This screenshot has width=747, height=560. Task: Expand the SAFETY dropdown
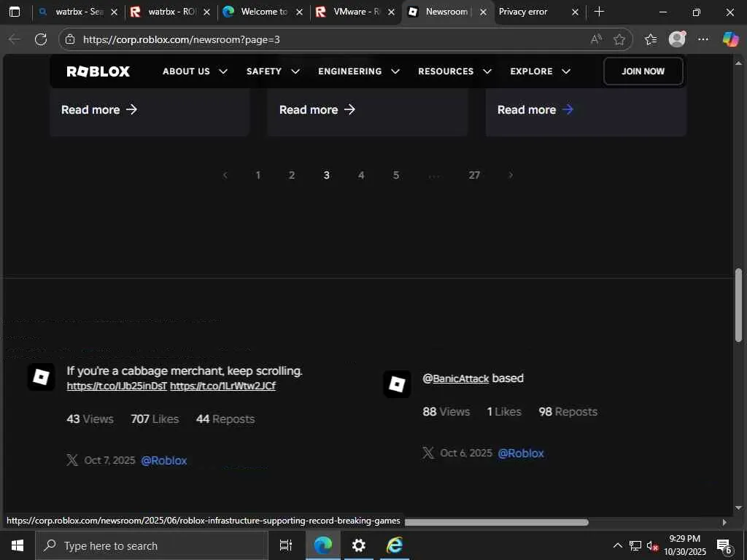pyautogui.click(x=273, y=71)
